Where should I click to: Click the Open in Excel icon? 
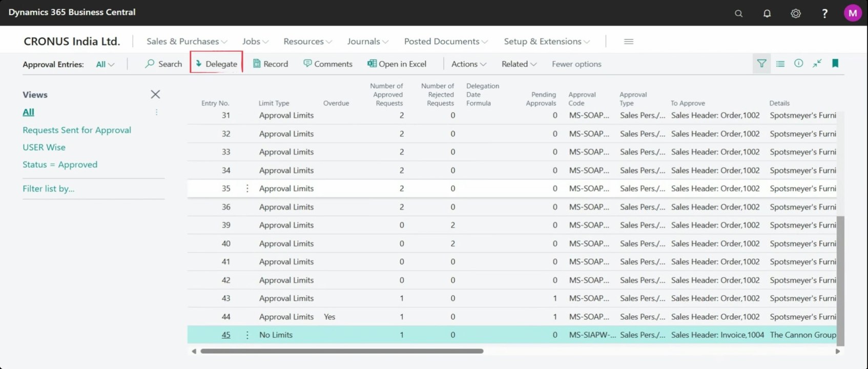pyautogui.click(x=372, y=64)
